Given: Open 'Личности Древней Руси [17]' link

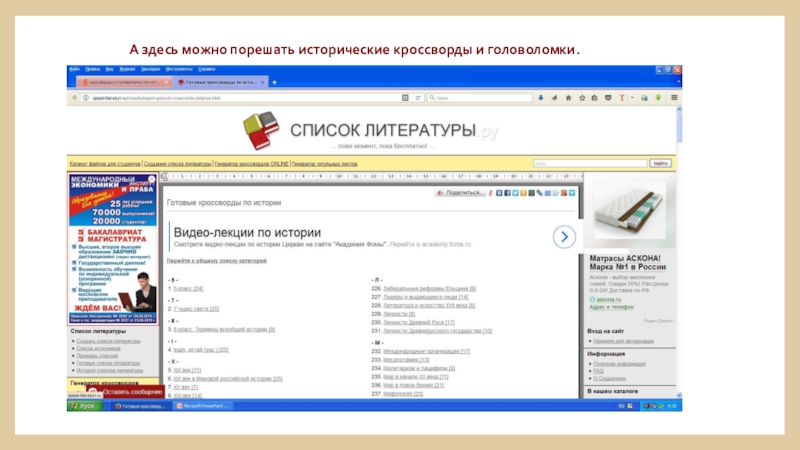Looking at the screenshot, I should [419, 322].
